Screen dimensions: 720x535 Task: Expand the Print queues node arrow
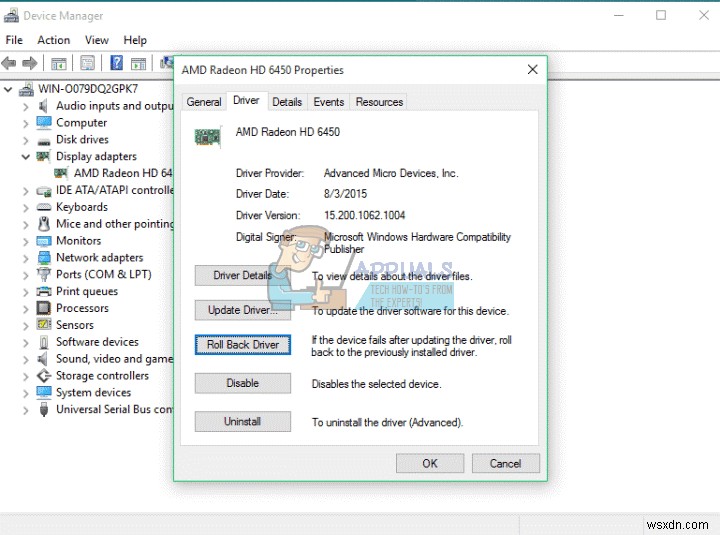point(26,292)
